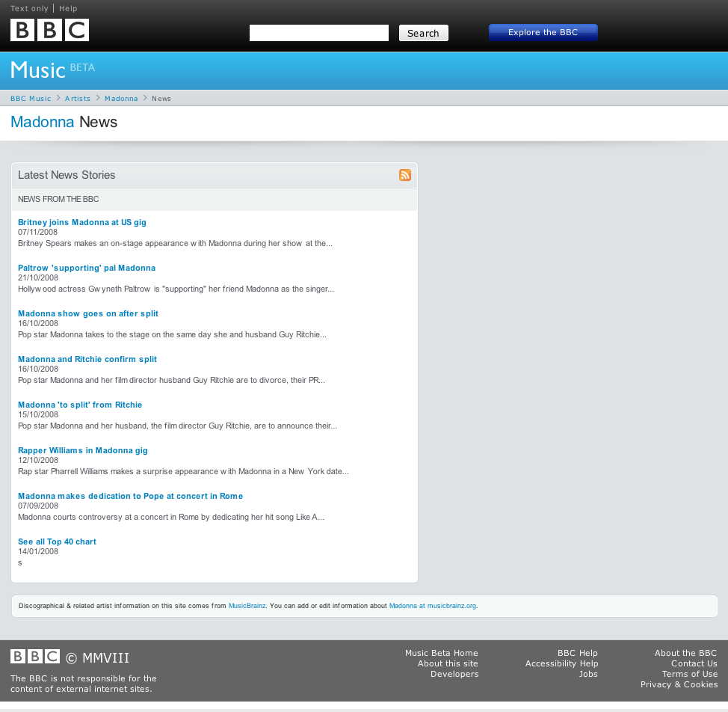Open Privacy & Cookies footer link

679,684
